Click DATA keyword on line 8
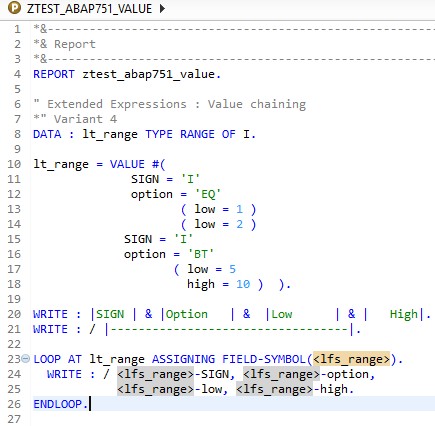The image size is (435, 426). tap(47, 134)
